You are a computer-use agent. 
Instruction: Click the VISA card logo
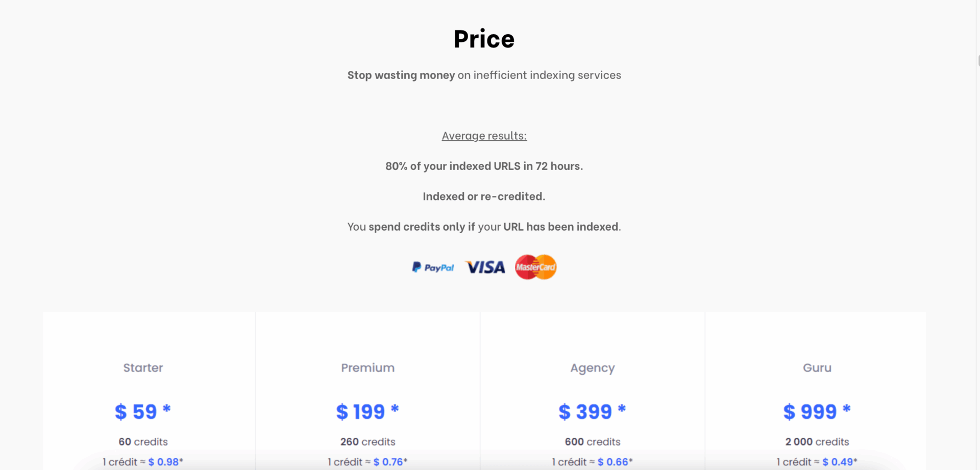coord(485,267)
